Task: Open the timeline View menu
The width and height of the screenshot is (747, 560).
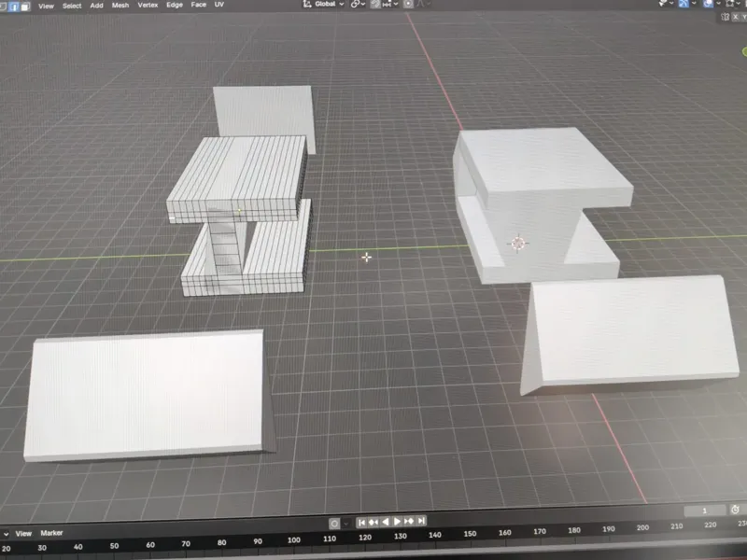Action: coord(23,533)
